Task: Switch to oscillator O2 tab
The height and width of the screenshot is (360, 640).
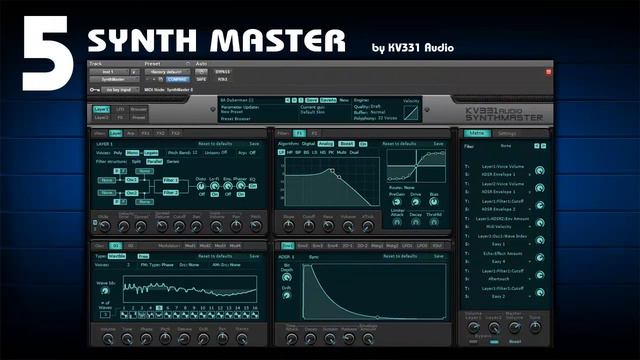Action: 131,246
